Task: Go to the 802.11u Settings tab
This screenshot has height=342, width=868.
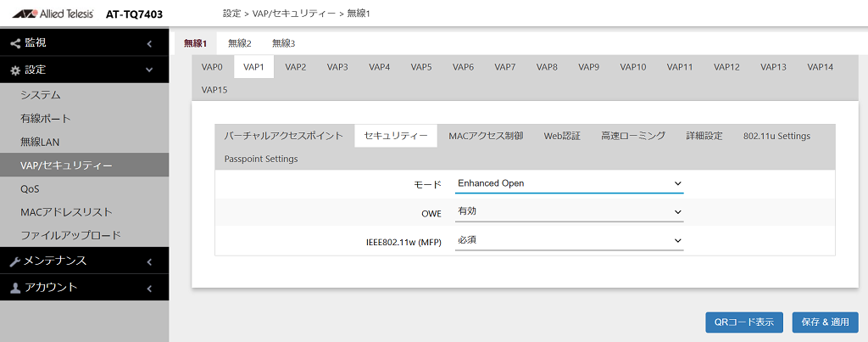Action: tap(776, 136)
